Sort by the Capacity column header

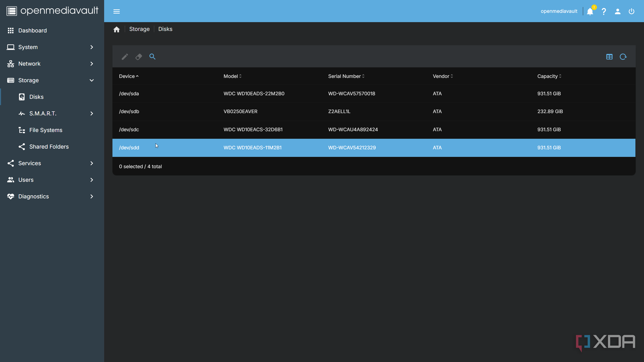click(x=549, y=76)
